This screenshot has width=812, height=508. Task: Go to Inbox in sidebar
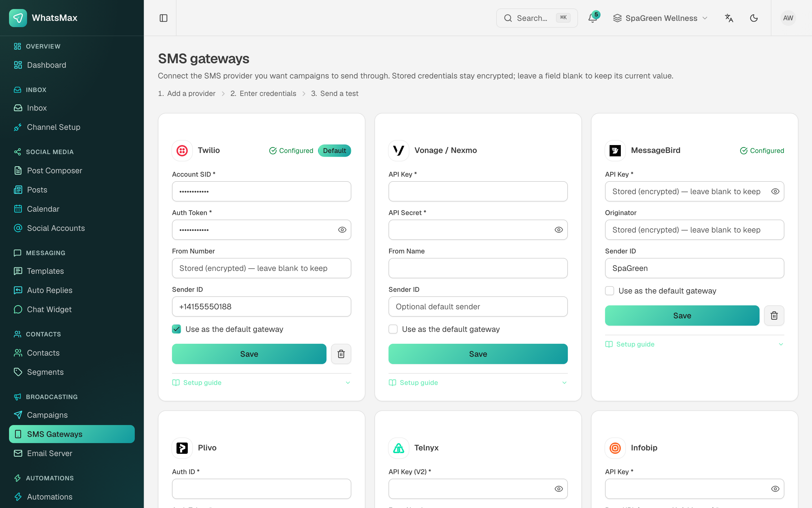pos(72,108)
